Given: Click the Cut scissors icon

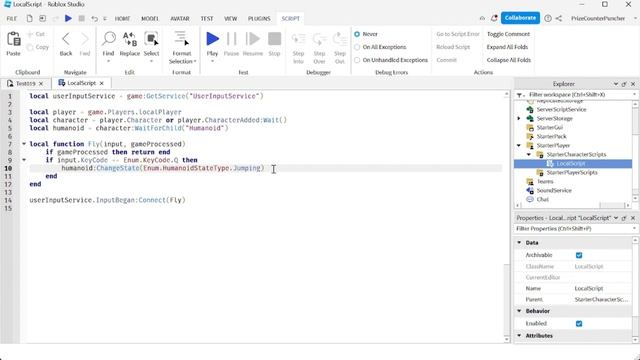Looking at the screenshot, I should coord(30,34).
